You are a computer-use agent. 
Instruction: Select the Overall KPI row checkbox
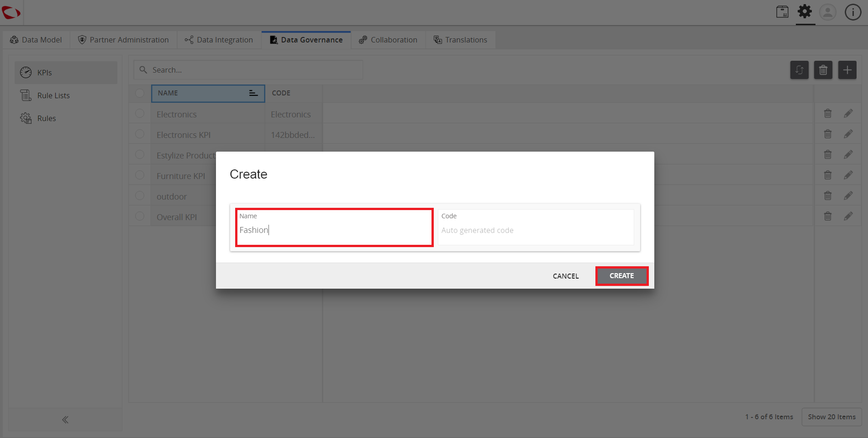[140, 216]
